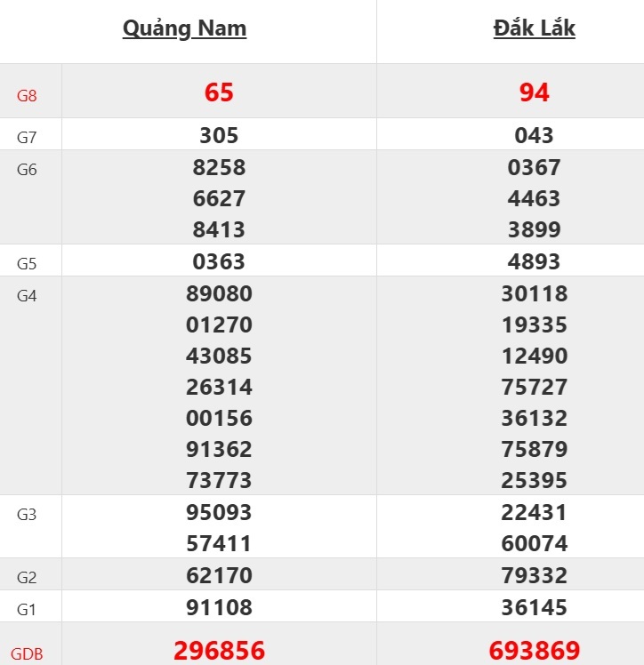Select the G4 row label
The height and width of the screenshot is (665, 644).
(28, 296)
